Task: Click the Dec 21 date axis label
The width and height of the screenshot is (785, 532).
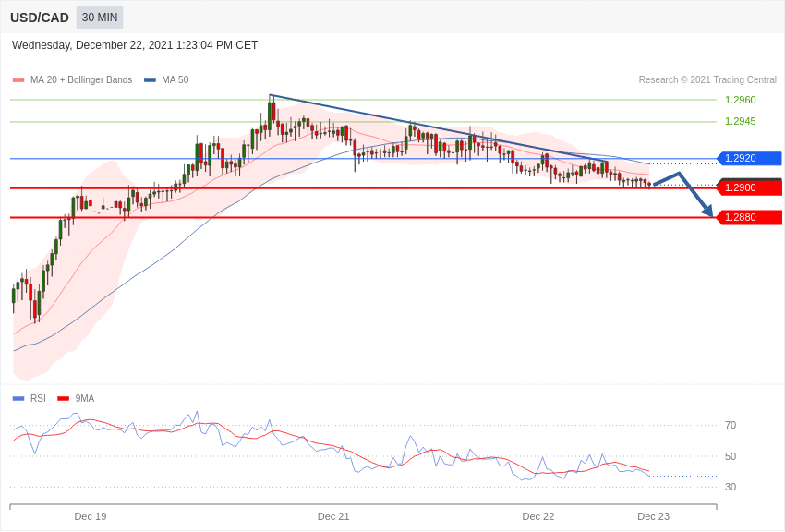Action: 333,516
